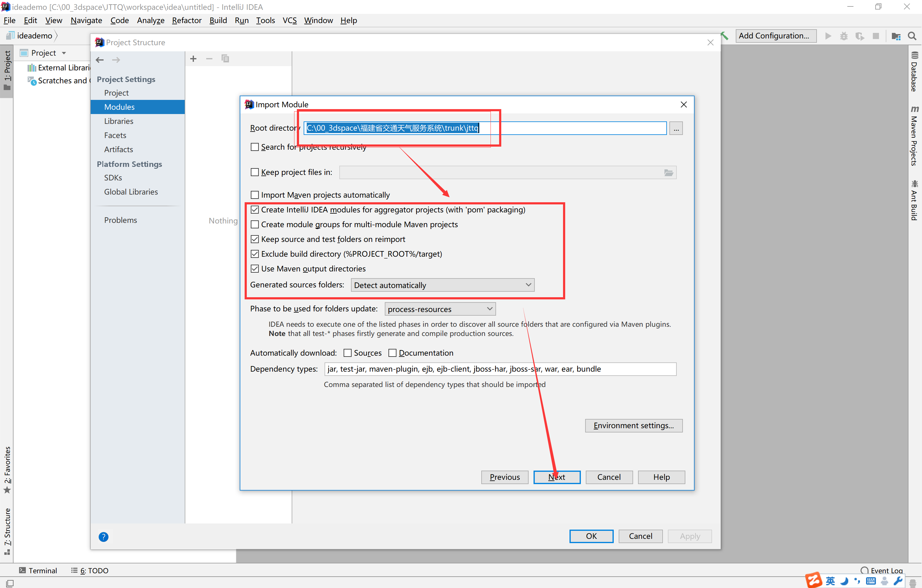The image size is (922, 588).
Task: Expand the Project view dropdown
Action: [x=64, y=53]
